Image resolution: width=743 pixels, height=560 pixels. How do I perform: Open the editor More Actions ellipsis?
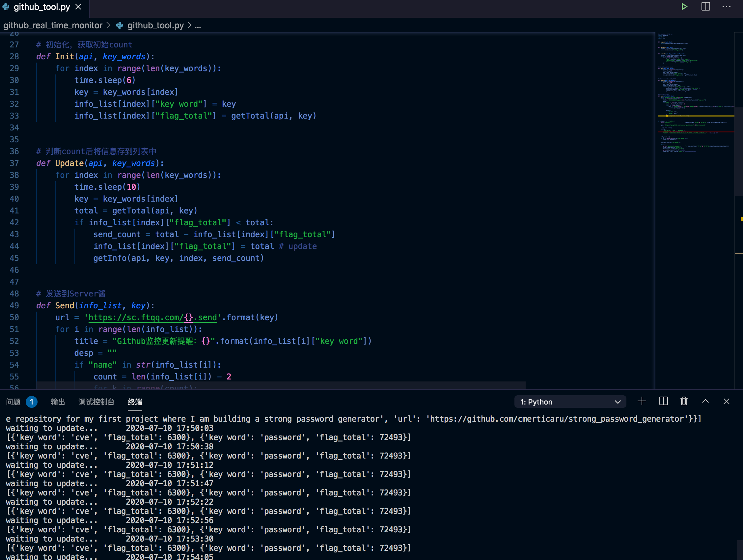727,7
